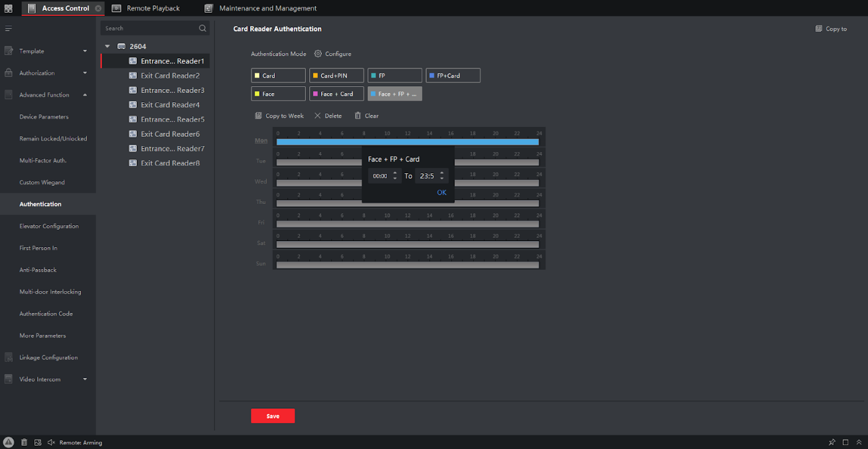
Task: Click the alarm warning icon in status bar
Action: pos(8,442)
